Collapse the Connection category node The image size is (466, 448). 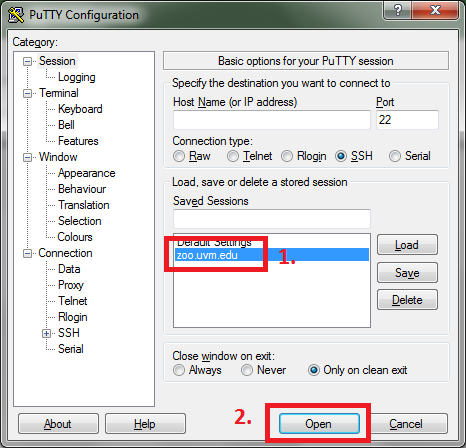point(27,253)
